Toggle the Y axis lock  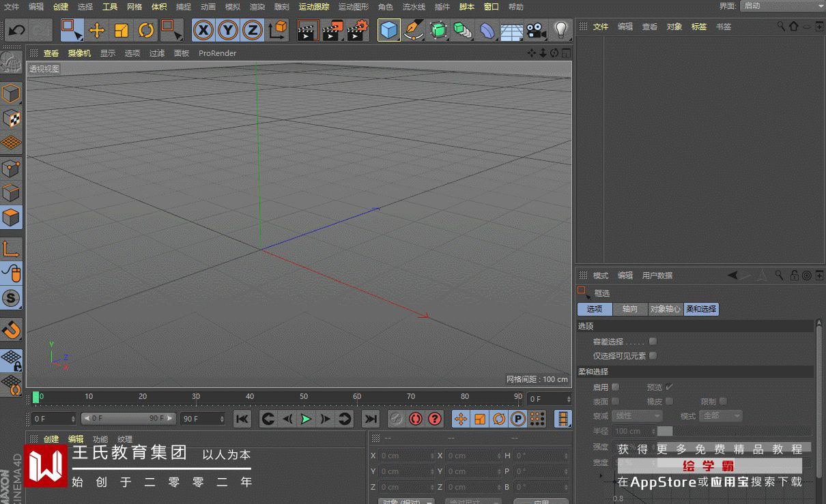(x=228, y=30)
